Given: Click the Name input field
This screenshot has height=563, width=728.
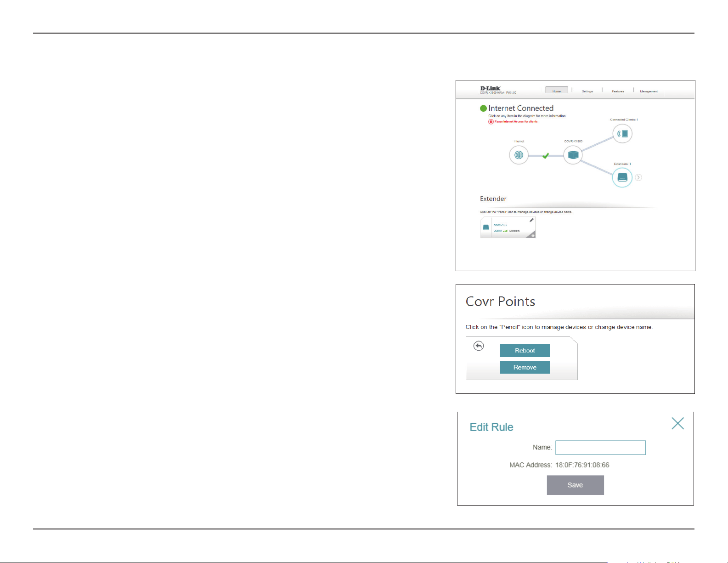Looking at the screenshot, I should 600,448.
